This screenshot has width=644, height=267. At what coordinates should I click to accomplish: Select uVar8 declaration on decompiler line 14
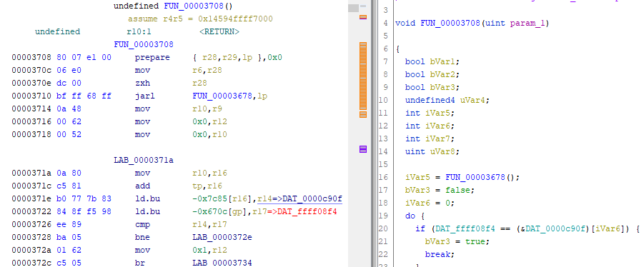tap(432, 151)
